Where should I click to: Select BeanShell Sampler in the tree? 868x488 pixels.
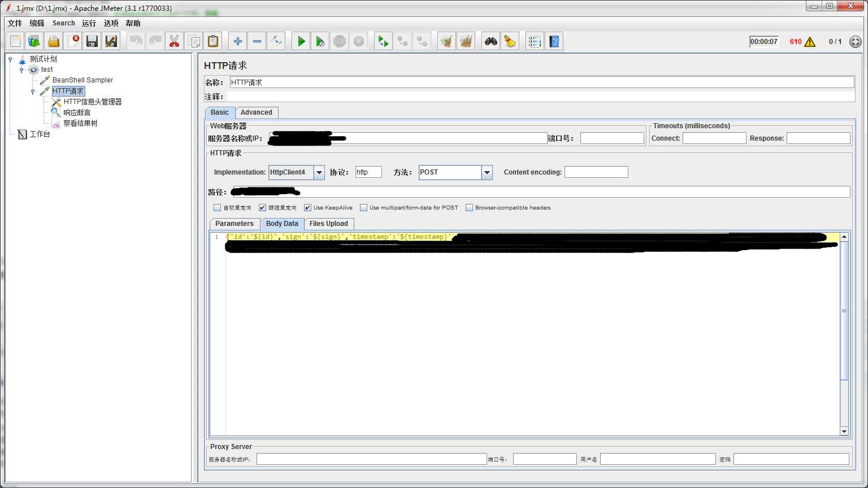[x=83, y=80]
